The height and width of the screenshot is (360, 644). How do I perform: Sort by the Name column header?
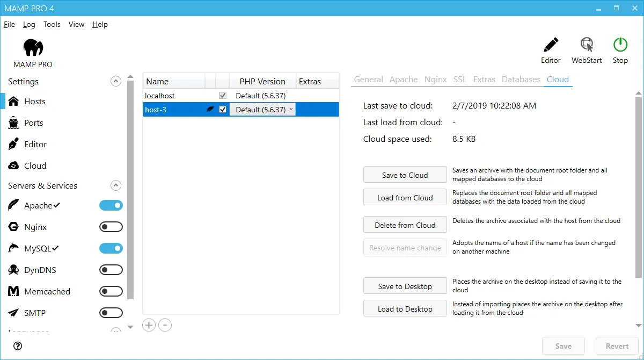click(174, 81)
